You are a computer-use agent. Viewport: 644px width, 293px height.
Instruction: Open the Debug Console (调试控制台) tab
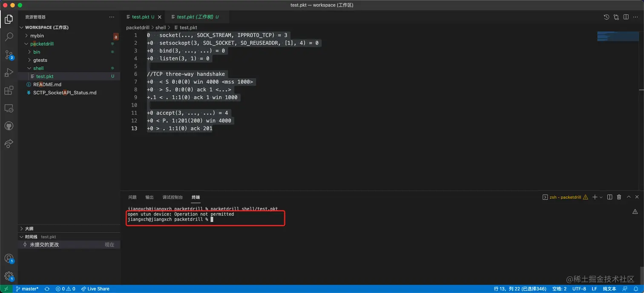[x=172, y=197]
